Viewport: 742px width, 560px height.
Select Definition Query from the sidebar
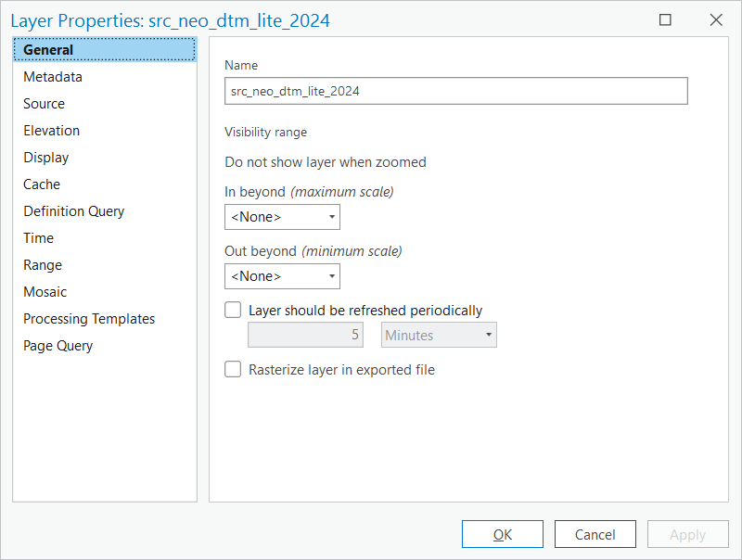click(73, 211)
